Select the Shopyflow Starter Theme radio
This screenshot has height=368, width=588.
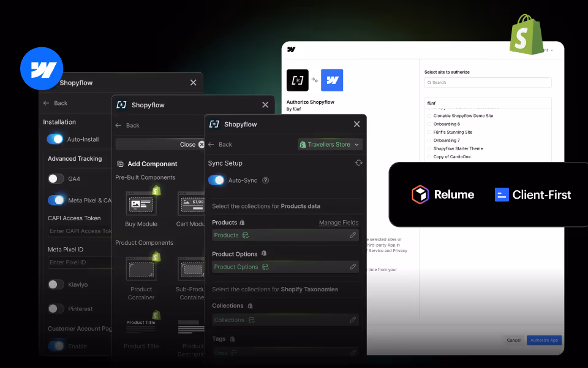coord(429,148)
